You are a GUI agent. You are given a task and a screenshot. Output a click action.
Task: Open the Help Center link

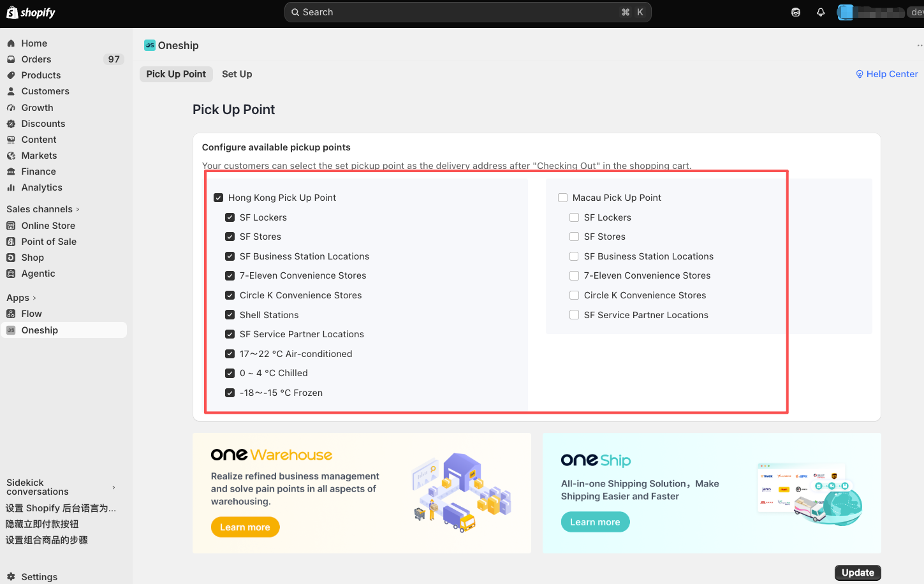[x=887, y=74]
